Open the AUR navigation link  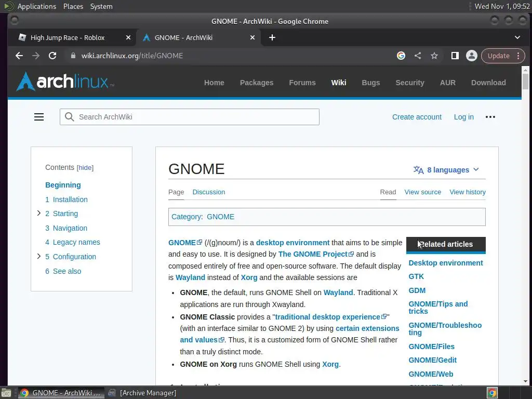click(448, 83)
